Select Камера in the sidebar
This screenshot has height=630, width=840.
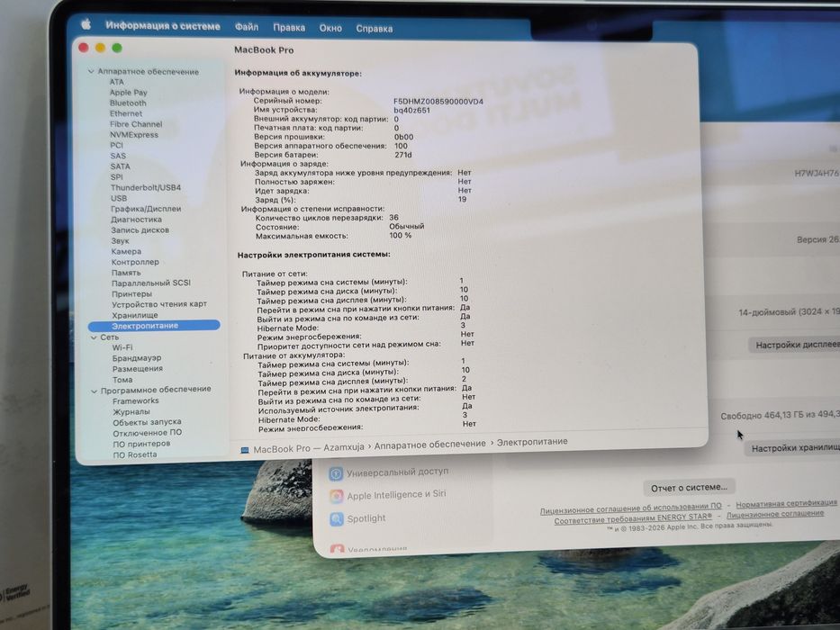(126, 251)
